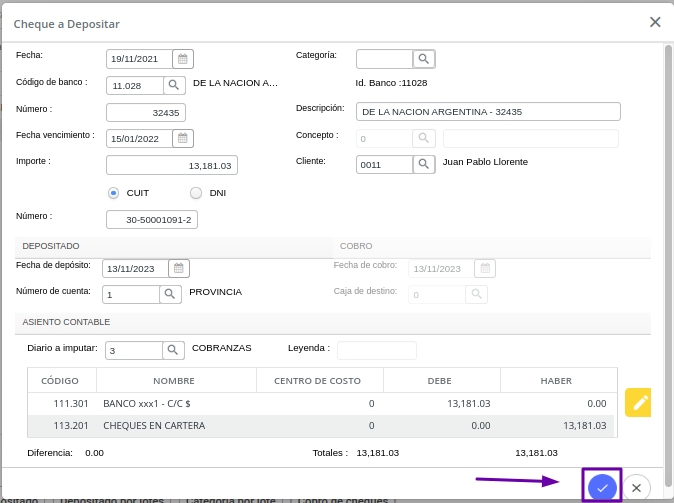Click Id. Banco :11028 text
Screen dimensions: 674x503
click(x=391, y=83)
